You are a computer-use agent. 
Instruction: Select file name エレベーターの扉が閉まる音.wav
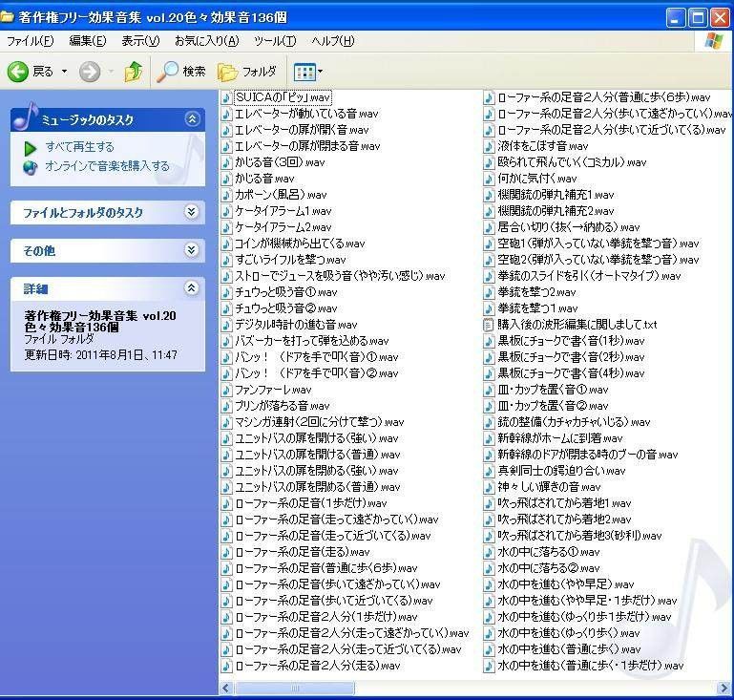pos(307,146)
